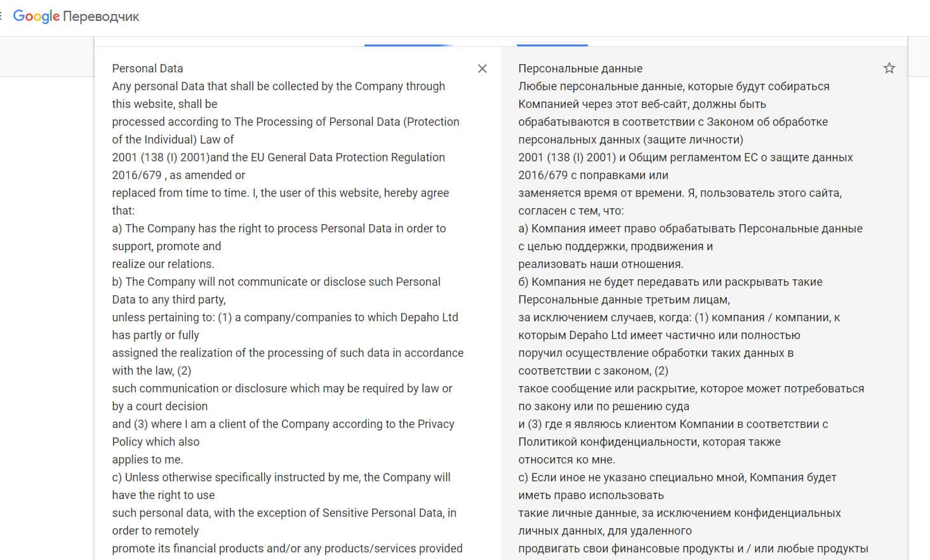Viewport: 930px width, 560px height.
Task: Click the translated line "согласен с тем, что:"
Action: 571,211
